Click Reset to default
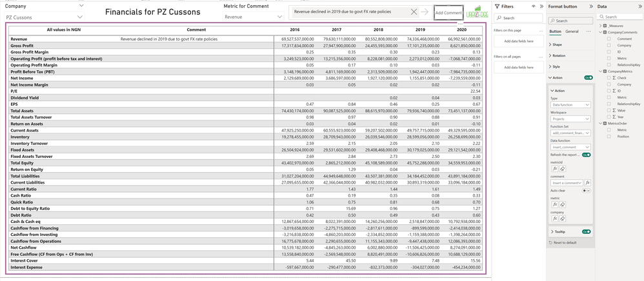This screenshot has height=281, width=644. tap(564, 242)
